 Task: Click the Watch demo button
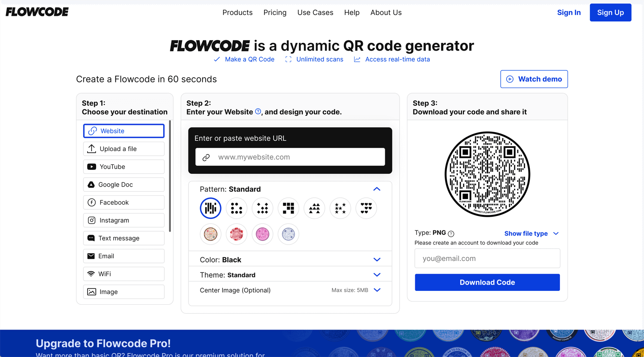[x=534, y=79]
